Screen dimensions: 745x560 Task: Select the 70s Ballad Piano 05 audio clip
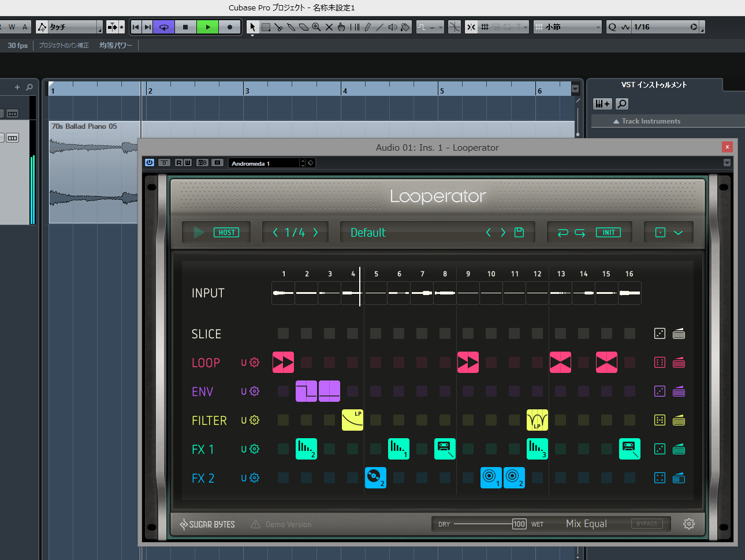point(94,172)
